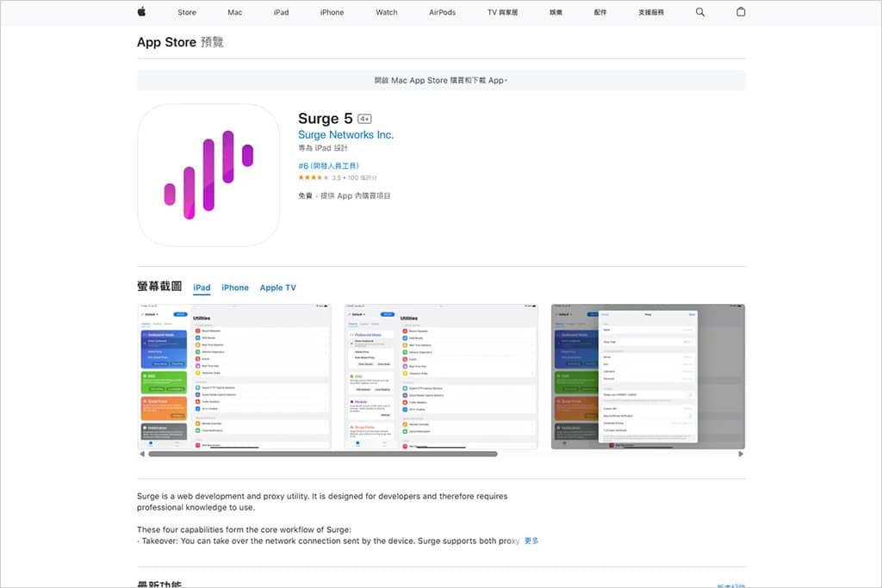Click the Apple logo icon

[141, 12]
